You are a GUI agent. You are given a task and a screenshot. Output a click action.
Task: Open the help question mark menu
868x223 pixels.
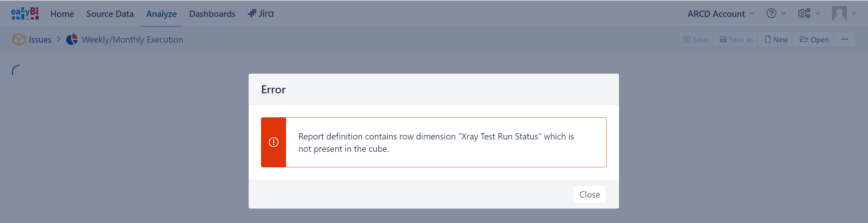[771, 13]
